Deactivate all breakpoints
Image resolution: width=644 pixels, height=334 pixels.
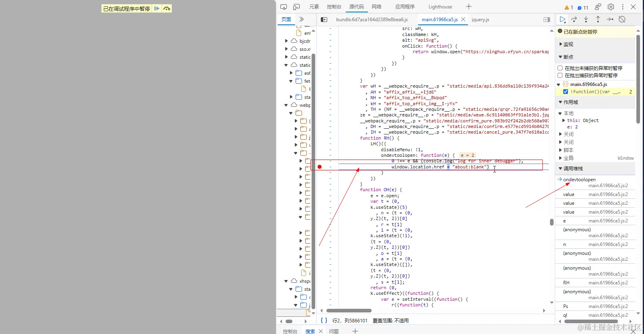(622, 19)
